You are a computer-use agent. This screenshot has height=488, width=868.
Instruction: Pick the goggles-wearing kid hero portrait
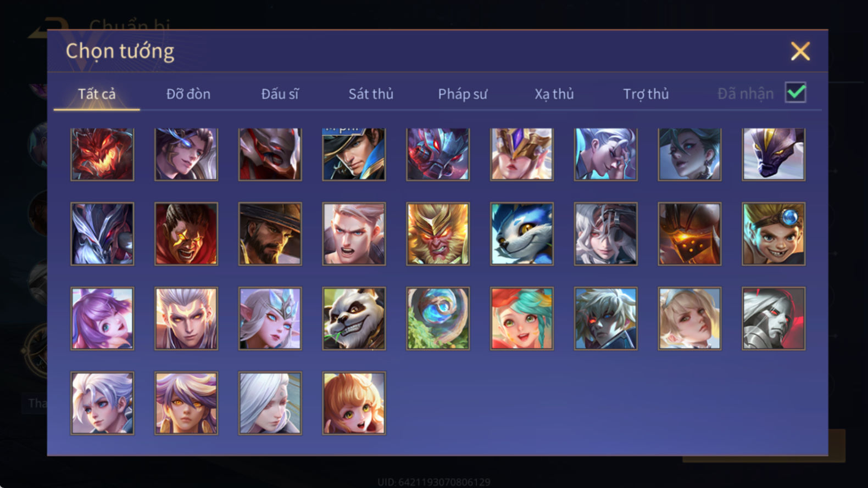tap(774, 234)
